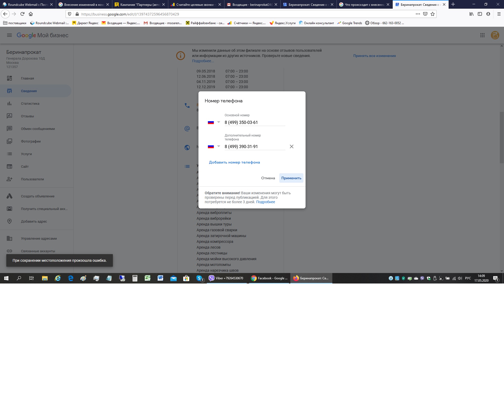Image resolution: width=504 pixels, height=420 pixels.
Task: Click the browser back button
Action: point(5,14)
